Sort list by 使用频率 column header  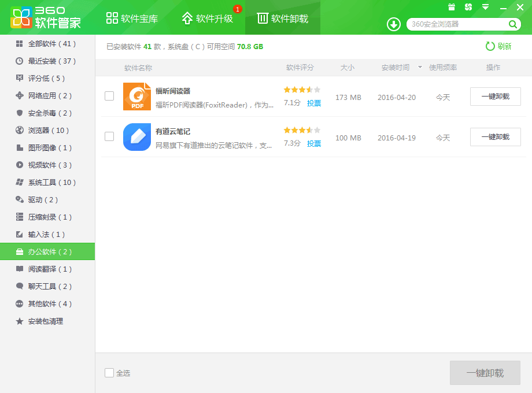pyautogui.click(x=443, y=68)
